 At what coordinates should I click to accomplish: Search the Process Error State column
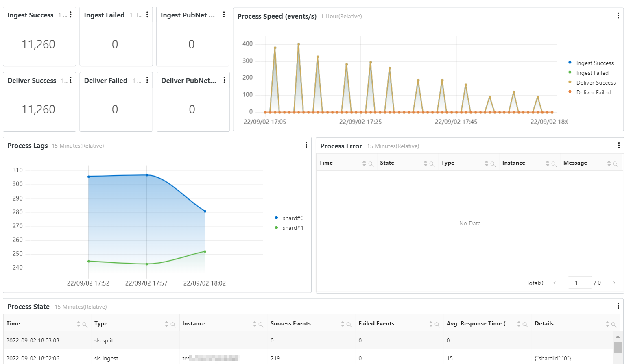coord(432,164)
